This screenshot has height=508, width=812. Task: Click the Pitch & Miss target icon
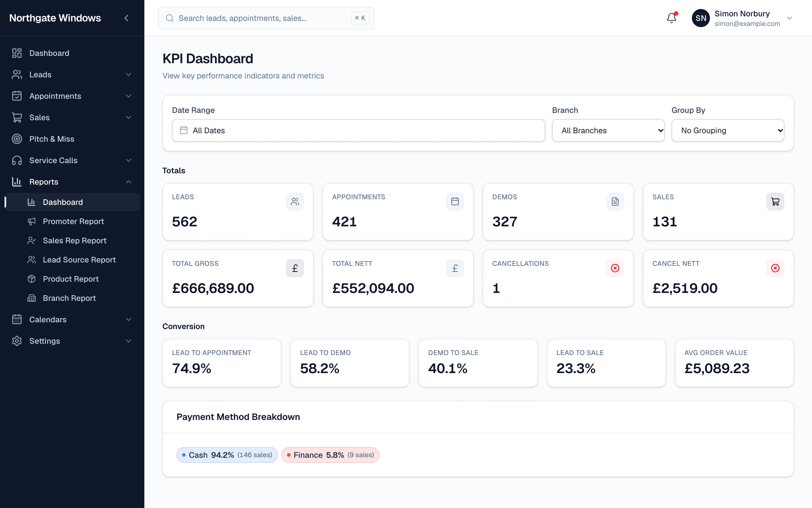[17, 139]
